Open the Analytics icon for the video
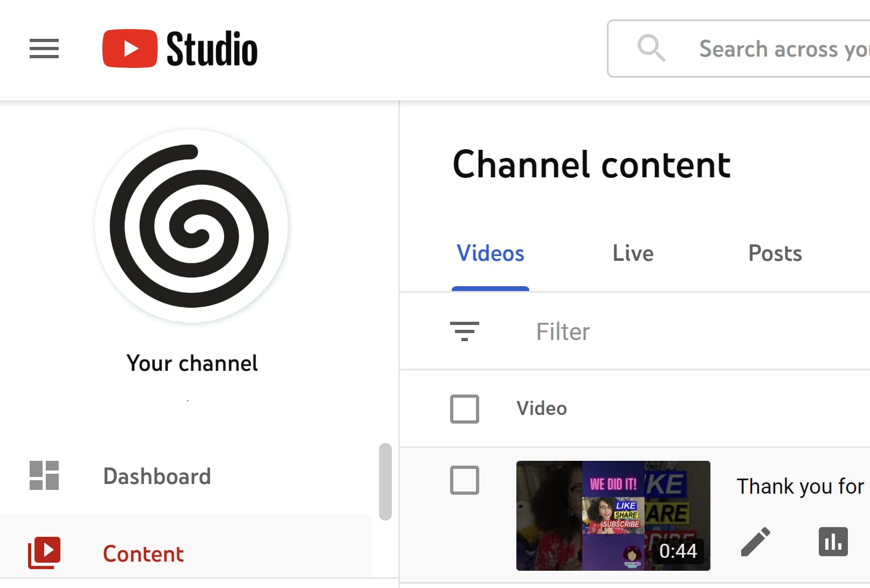The image size is (870, 588). click(833, 542)
